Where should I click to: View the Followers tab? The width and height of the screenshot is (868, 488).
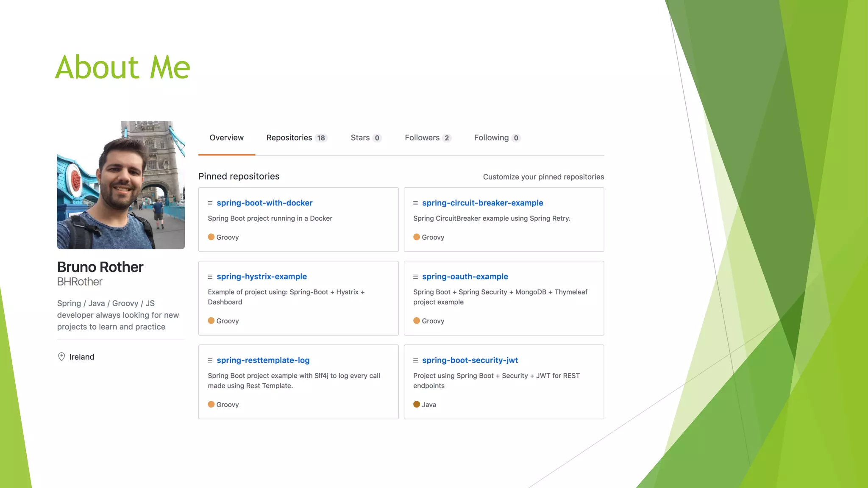(x=427, y=138)
